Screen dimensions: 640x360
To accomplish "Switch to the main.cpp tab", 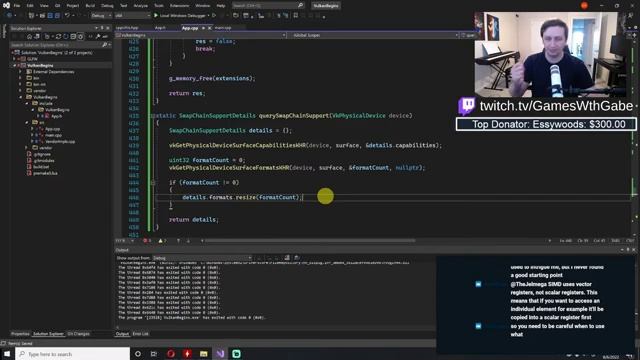I will 223,28.
